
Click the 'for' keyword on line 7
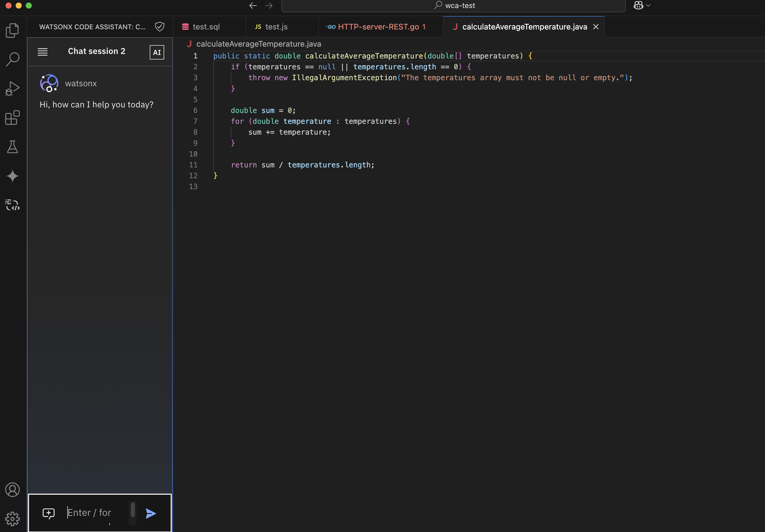(237, 121)
